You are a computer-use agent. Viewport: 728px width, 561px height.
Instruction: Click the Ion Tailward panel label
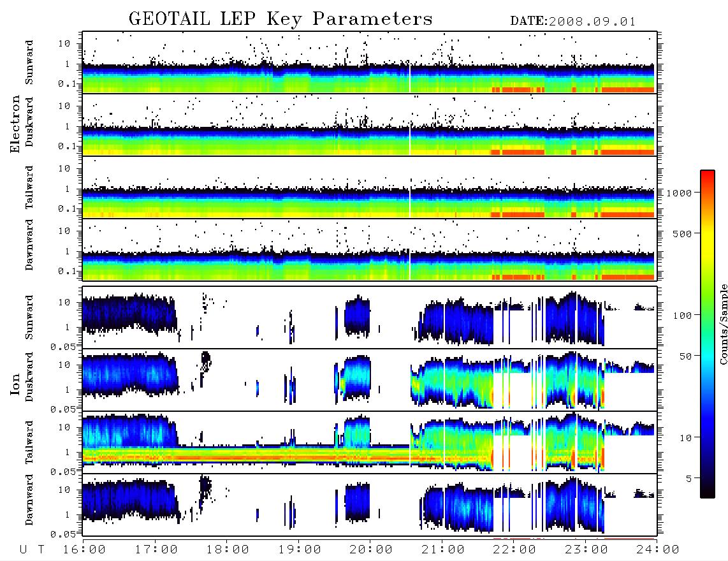coord(30,442)
